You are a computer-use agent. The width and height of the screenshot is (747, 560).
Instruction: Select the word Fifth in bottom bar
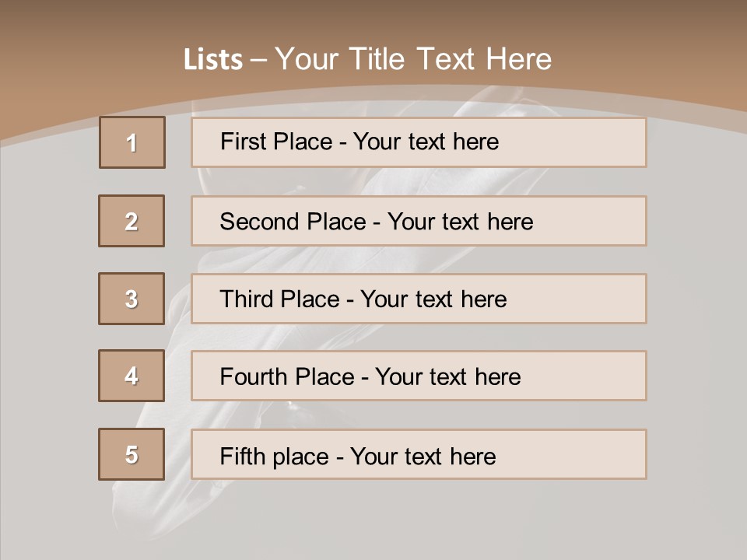click(243, 456)
